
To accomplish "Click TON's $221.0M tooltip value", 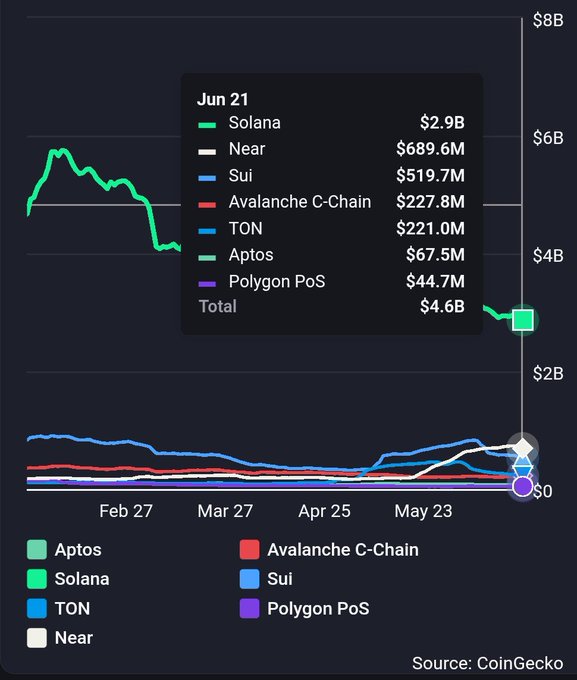I will (x=430, y=228).
